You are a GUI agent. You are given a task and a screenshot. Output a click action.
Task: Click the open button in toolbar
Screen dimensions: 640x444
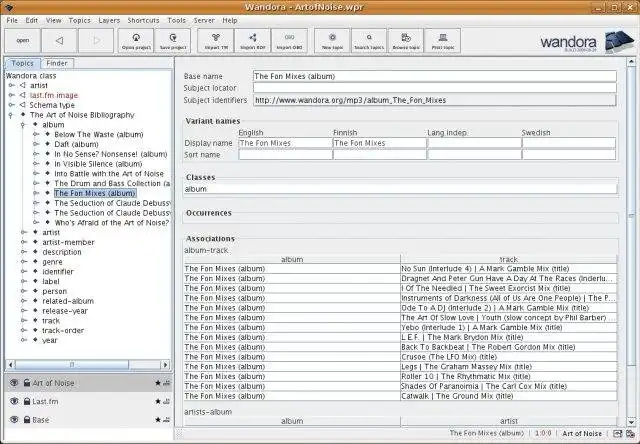coord(23,41)
